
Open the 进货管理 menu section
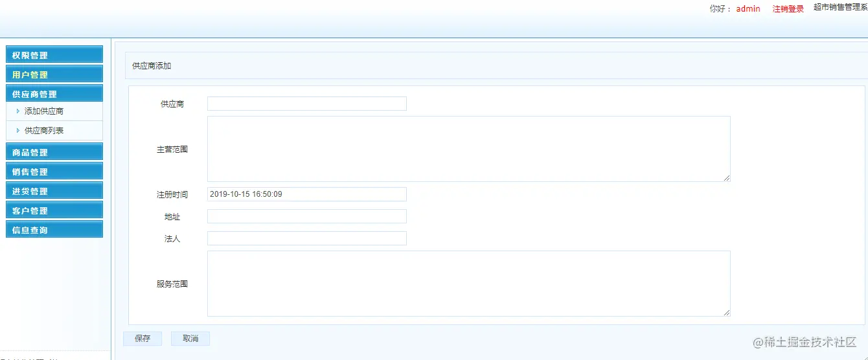click(54, 191)
